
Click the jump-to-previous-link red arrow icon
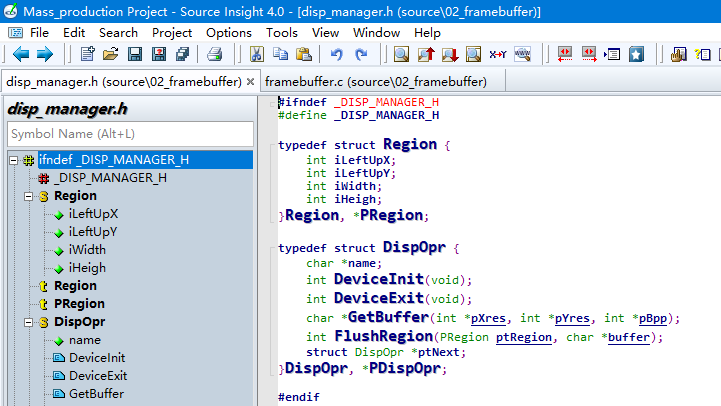(565, 54)
